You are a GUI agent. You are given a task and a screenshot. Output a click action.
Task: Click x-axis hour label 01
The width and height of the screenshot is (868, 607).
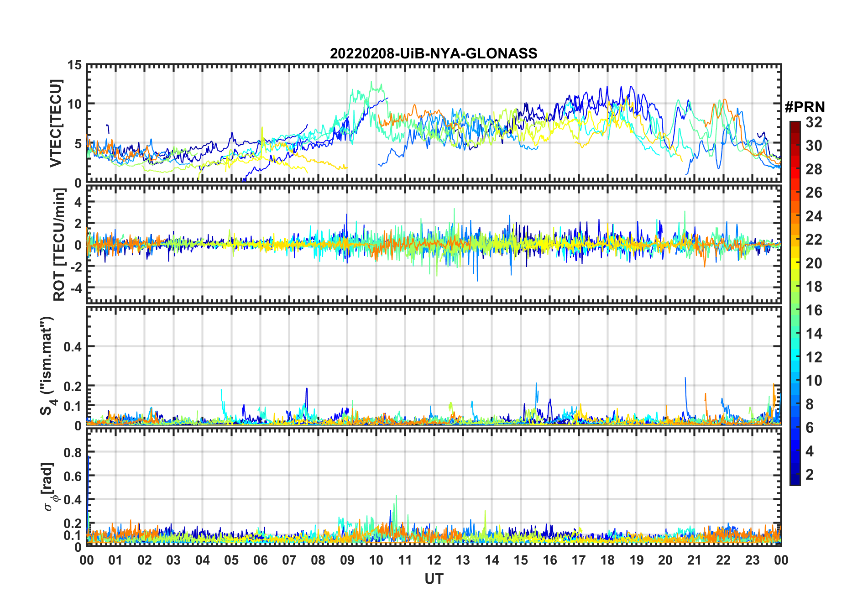115,560
